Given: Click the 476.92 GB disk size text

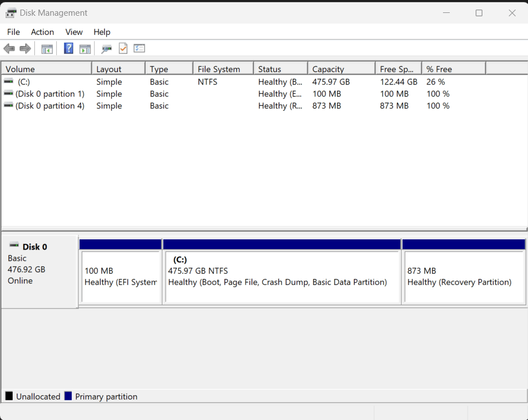Looking at the screenshot, I should pyautogui.click(x=26, y=269).
